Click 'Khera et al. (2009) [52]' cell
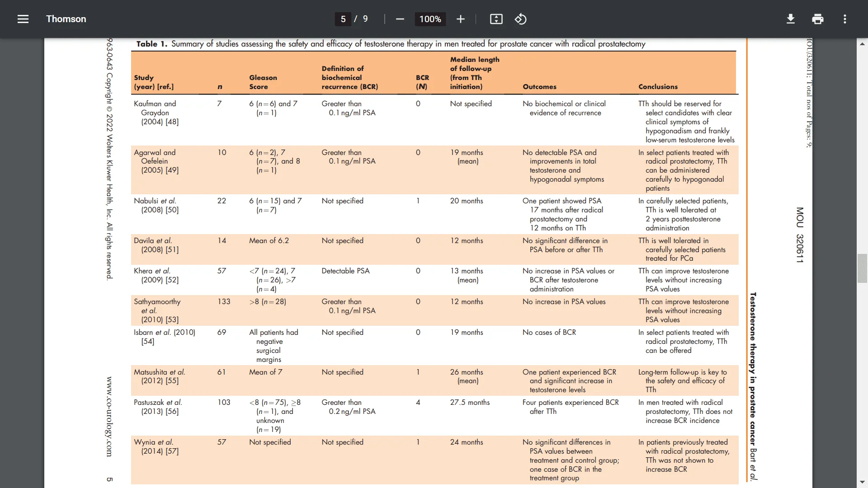868x488 pixels. point(156,275)
